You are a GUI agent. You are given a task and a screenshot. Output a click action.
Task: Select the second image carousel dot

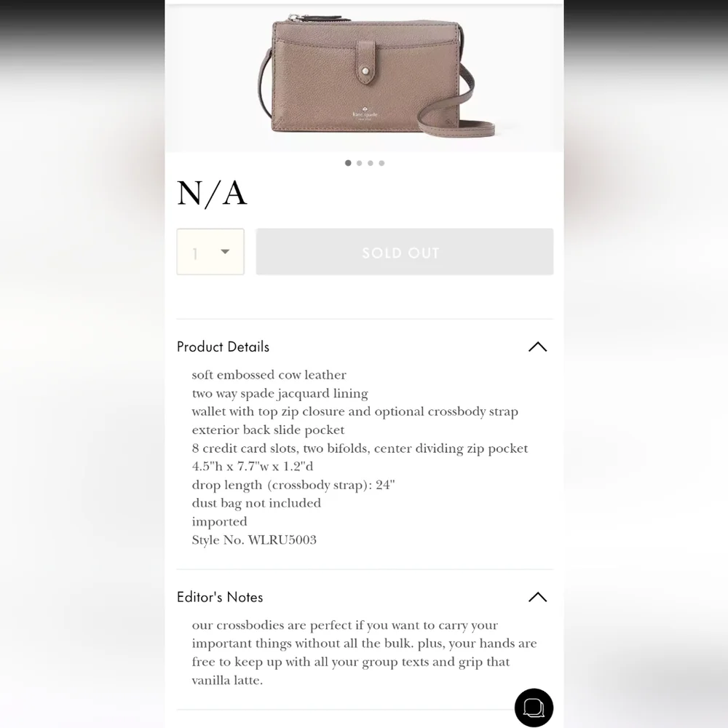(x=360, y=163)
